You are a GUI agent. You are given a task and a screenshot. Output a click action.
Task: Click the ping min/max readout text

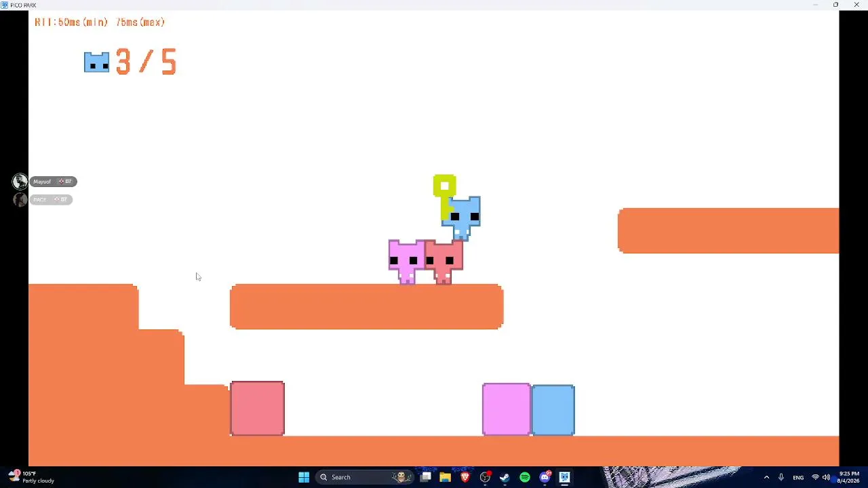point(100,22)
